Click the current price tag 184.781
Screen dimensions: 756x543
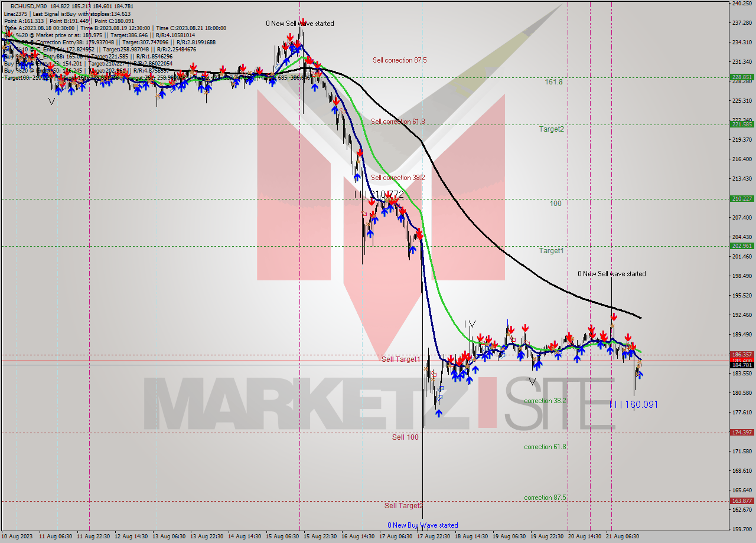point(742,365)
